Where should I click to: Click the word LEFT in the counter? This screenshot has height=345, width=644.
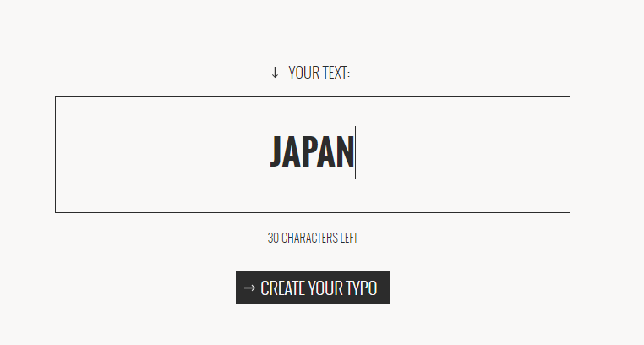pyautogui.click(x=349, y=238)
